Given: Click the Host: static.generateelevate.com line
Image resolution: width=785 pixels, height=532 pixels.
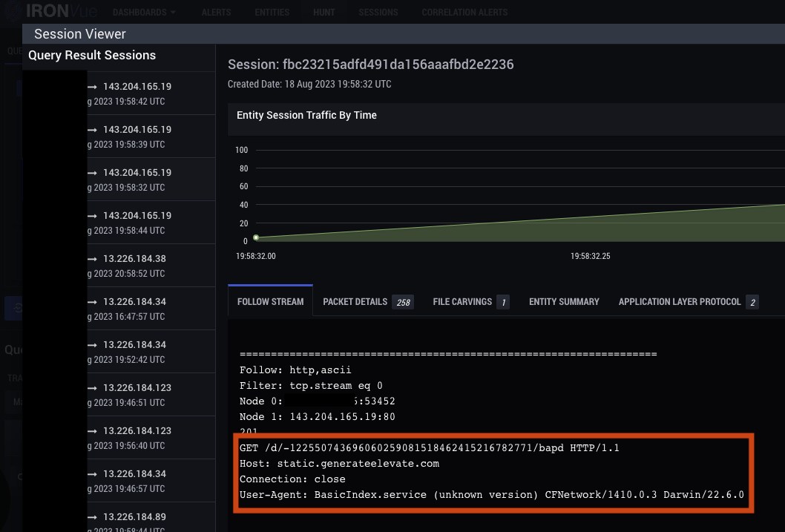Looking at the screenshot, I should pos(339,464).
